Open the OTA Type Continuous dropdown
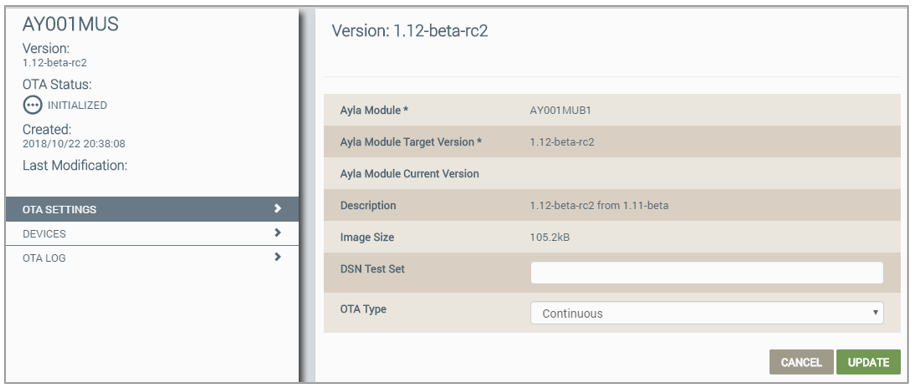Viewport: 912px width, 389px height. pos(707,313)
